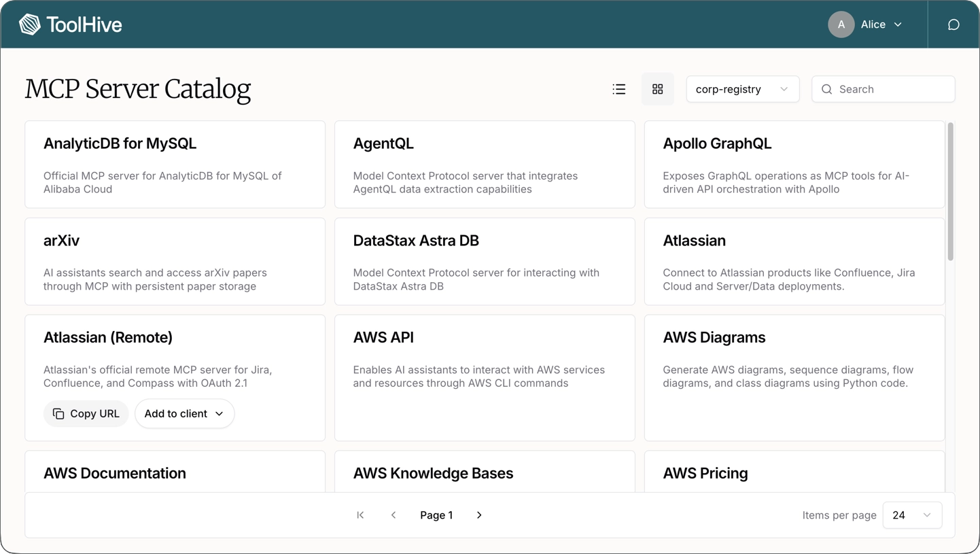Open the AnalyticDB for MySQL card
Image resolution: width=980 pixels, height=554 pixels.
(x=175, y=165)
